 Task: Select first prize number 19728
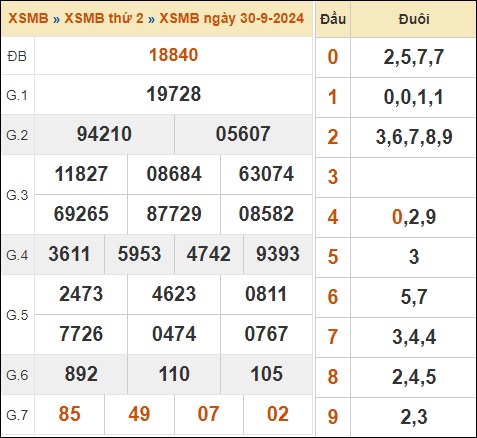click(x=174, y=94)
